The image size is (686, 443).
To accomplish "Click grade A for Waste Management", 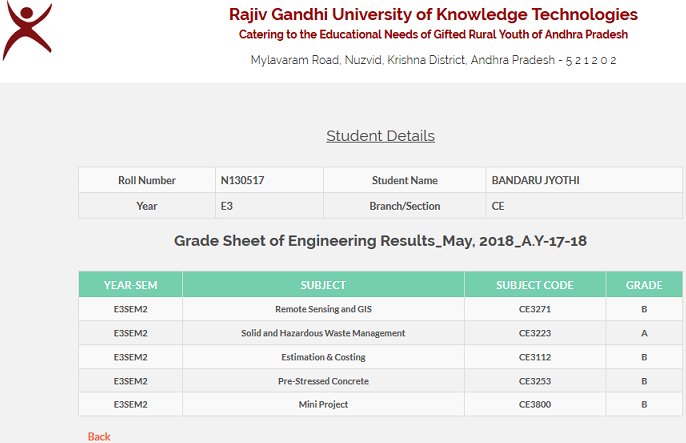I will point(644,333).
